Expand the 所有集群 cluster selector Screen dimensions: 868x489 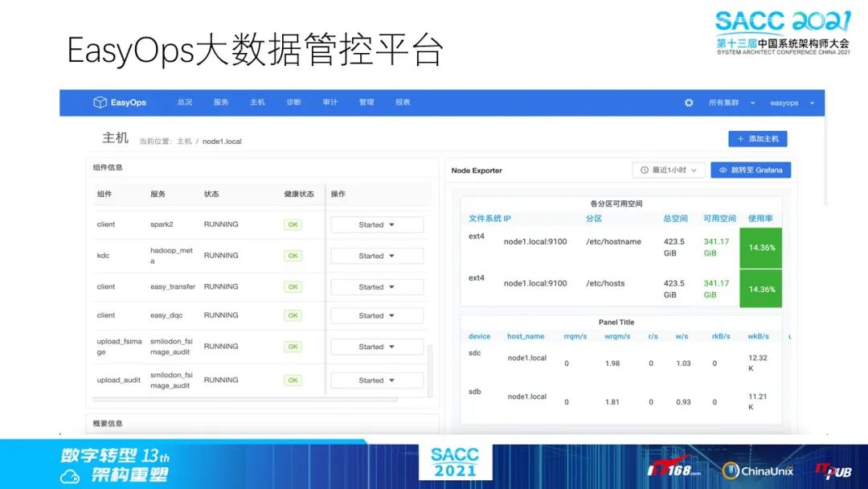point(731,103)
